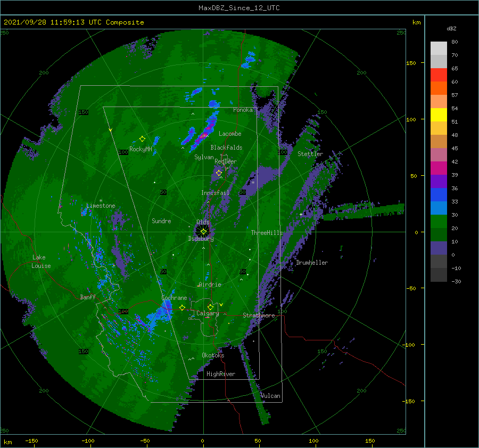The width and height of the screenshot is (479, 448).
Task: Select the Okotoks town label
Action: (213, 355)
